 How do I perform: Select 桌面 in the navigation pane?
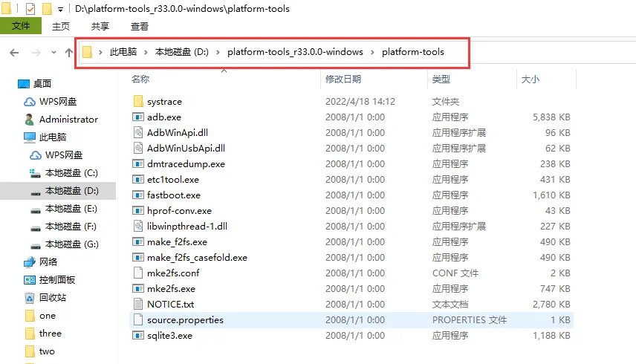coord(42,84)
